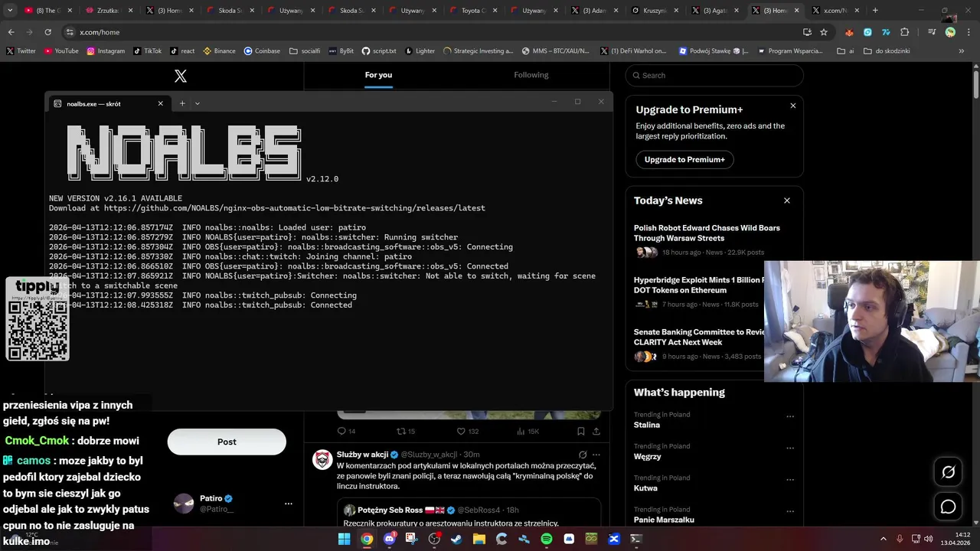Select the noalbs.exe terminal tab
The width and height of the screenshot is (980, 551).
[x=108, y=103]
